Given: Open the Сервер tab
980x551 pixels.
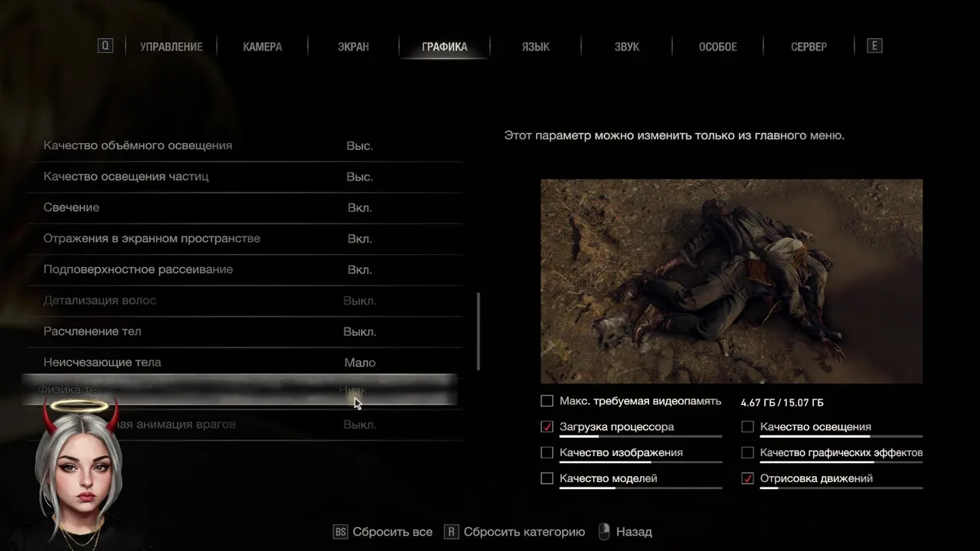Looking at the screenshot, I should (x=809, y=47).
